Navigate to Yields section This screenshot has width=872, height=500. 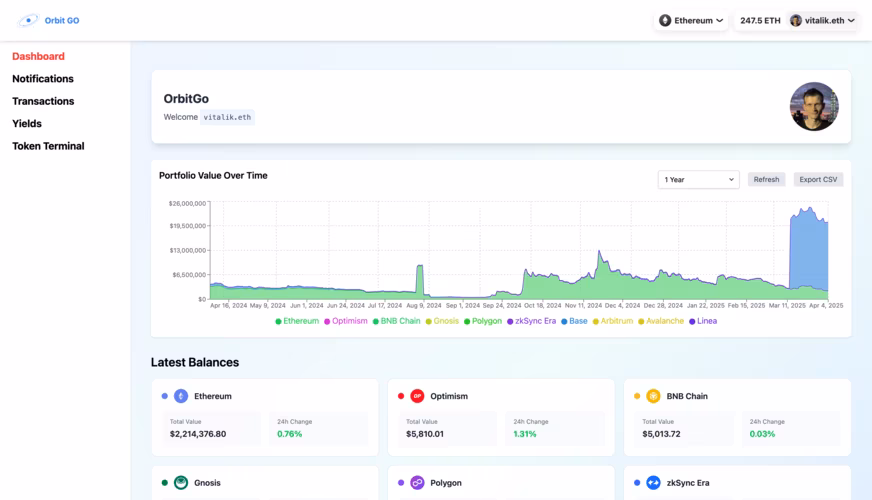pos(27,123)
